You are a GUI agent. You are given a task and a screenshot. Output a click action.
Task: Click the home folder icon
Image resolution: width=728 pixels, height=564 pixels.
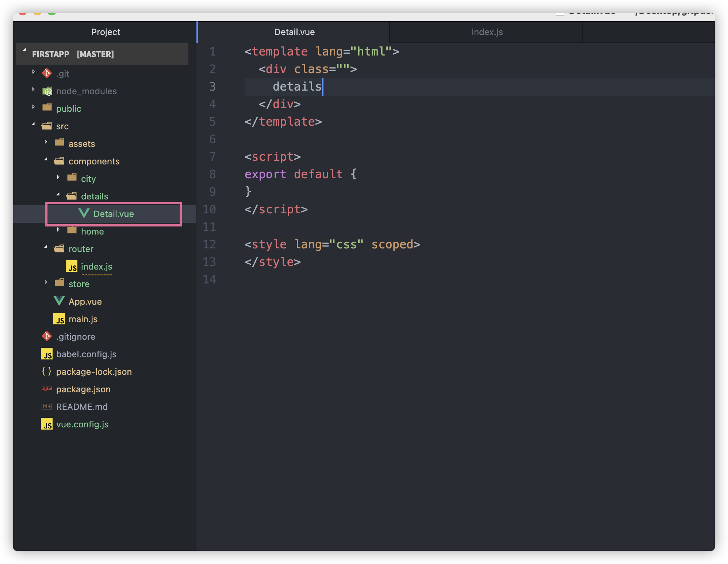coord(72,230)
